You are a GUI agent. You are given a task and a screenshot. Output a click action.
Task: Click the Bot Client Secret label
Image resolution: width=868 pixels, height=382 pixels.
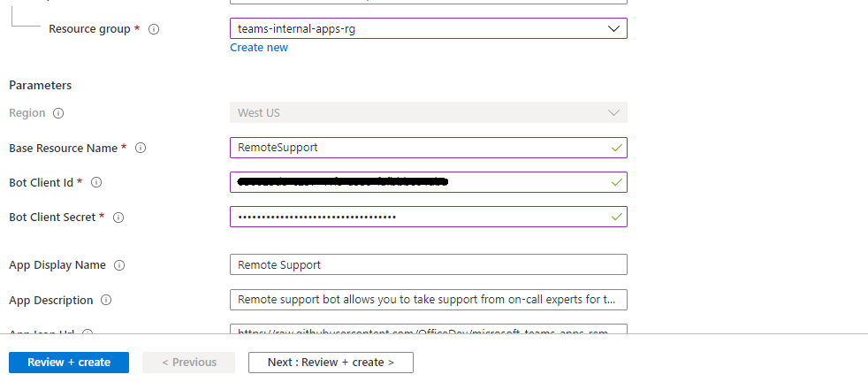click(x=52, y=217)
